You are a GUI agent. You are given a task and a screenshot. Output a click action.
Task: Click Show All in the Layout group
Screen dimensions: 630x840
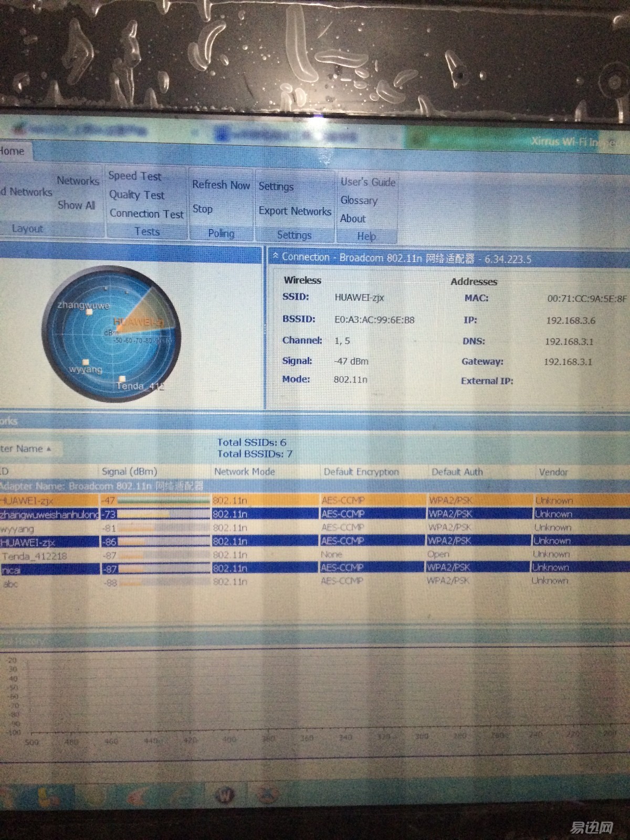point(76,205)
